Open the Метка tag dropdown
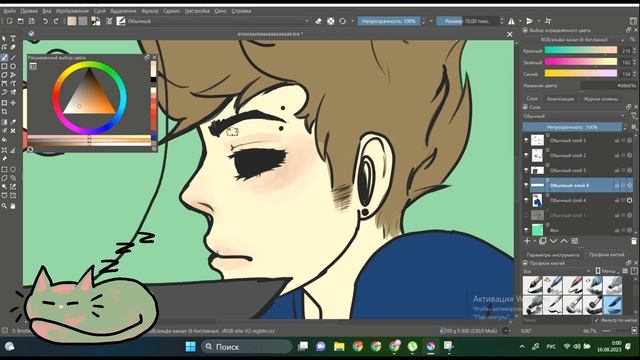The height and width of the screenshot is (360, 640). tap(608, 271)
